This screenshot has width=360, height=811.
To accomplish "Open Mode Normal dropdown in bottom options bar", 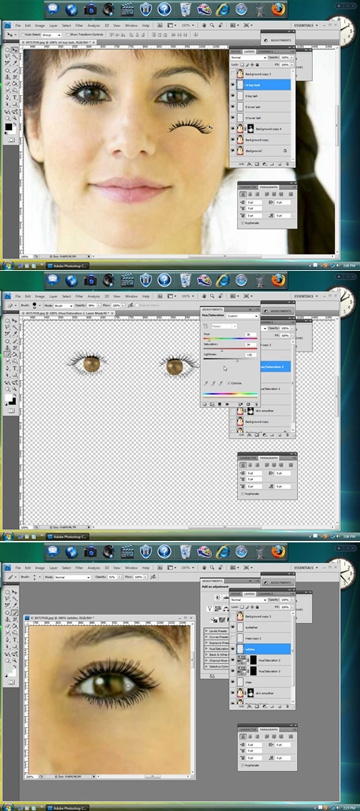I will coord(73,576).
